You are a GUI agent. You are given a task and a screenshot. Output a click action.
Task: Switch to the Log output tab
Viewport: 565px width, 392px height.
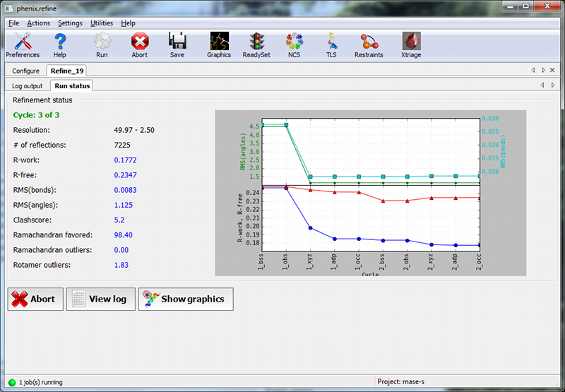28,85
